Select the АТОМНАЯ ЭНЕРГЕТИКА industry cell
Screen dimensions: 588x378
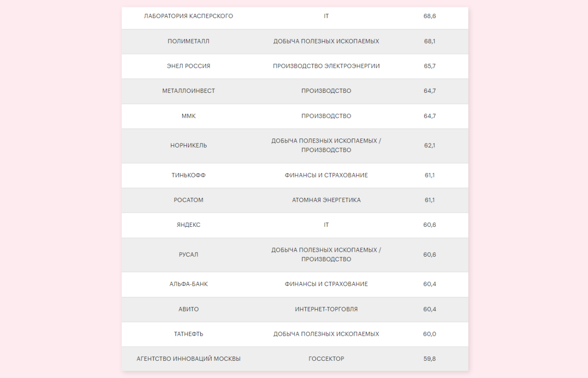(326, 200)
